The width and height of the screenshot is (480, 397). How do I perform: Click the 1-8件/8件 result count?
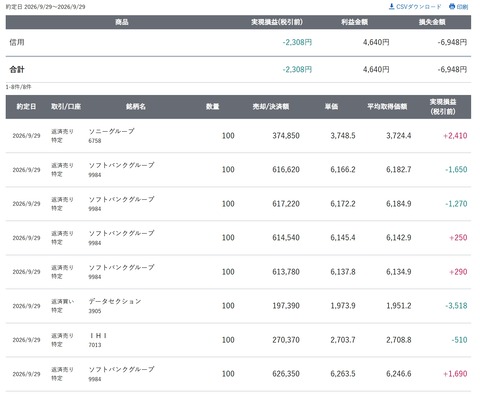[x=18, y=87]
